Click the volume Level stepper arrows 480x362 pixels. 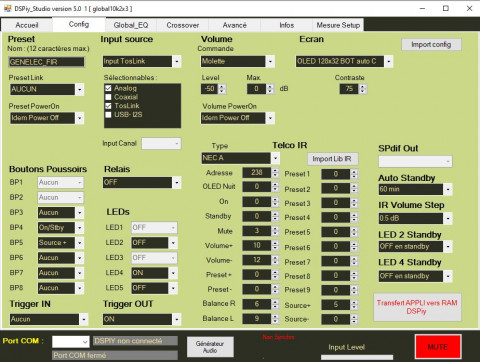222,89
